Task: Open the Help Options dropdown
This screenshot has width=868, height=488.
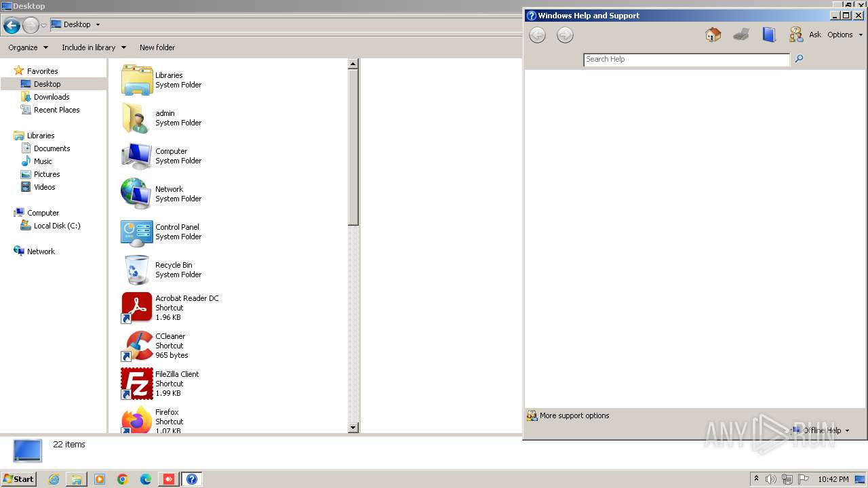Action: coord(845,35)
